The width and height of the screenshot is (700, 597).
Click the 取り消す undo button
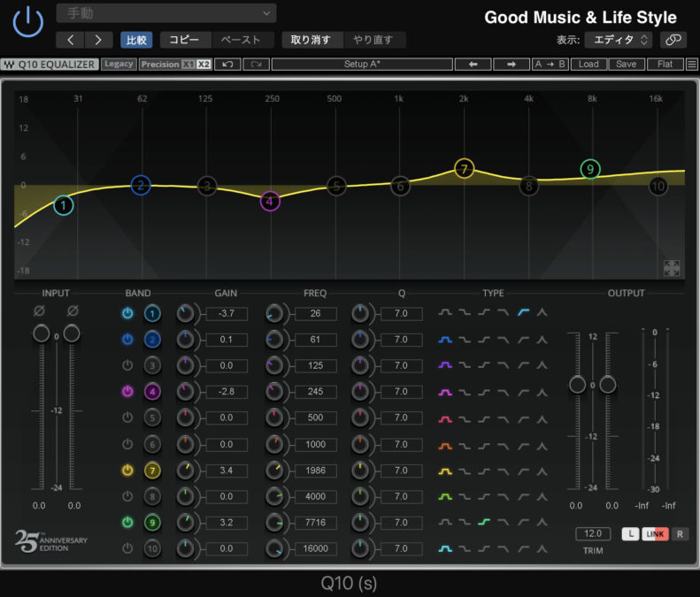pyautogui.click(x=312, y=40)
